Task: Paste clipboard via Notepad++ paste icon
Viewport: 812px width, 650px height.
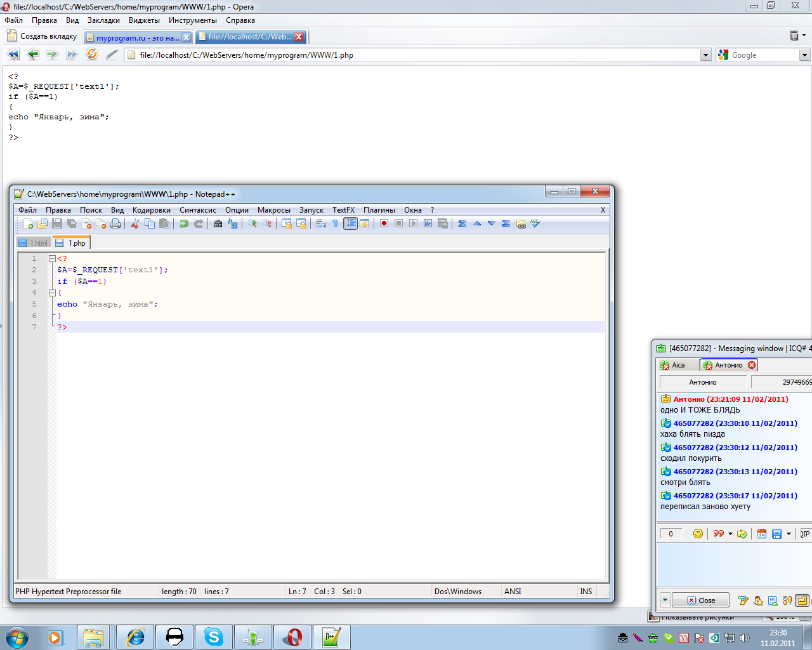Action: pyautogui.click(x=164, y=223)
